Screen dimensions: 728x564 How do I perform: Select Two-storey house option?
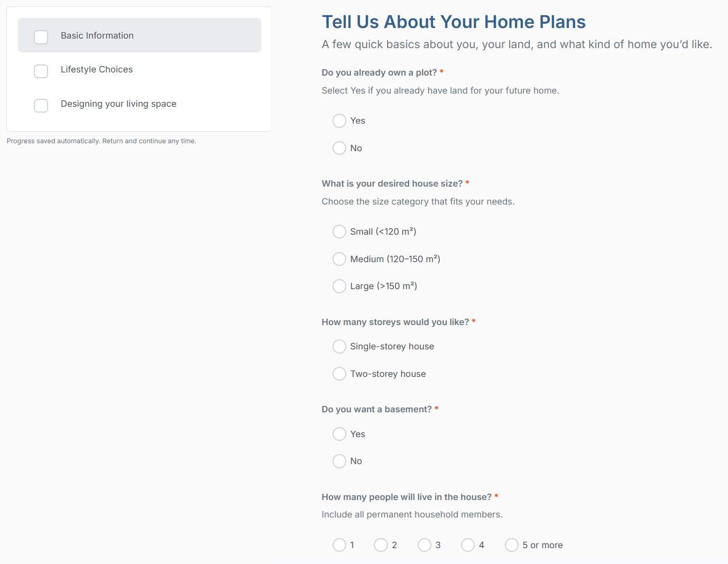[339, 374]
